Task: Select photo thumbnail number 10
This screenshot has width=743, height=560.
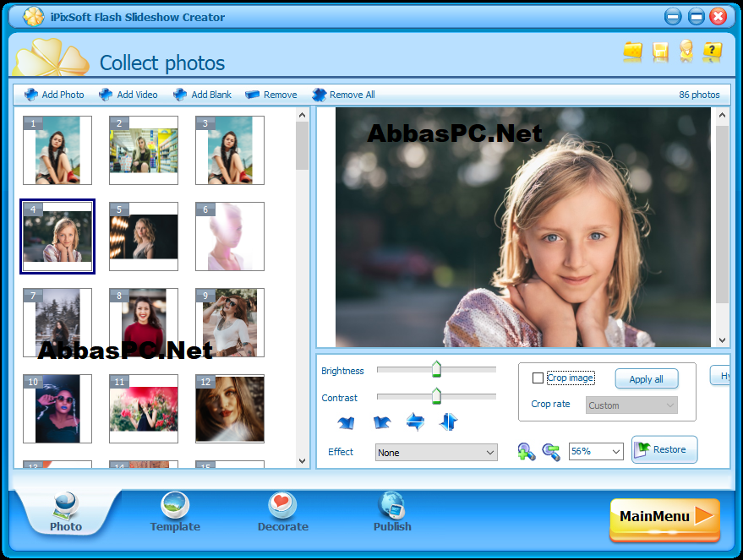Action: pyautogui.click(x=57, y=409)
